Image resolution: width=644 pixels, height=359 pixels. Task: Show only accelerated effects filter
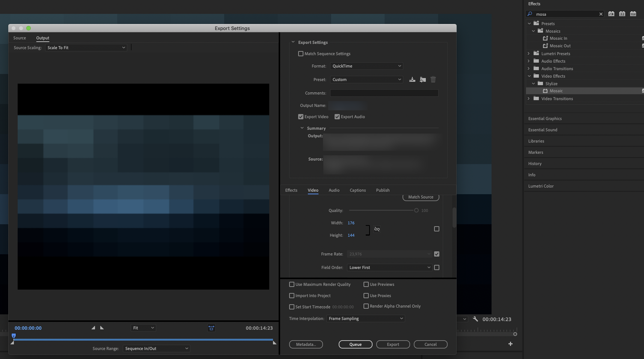click(611, 14)
